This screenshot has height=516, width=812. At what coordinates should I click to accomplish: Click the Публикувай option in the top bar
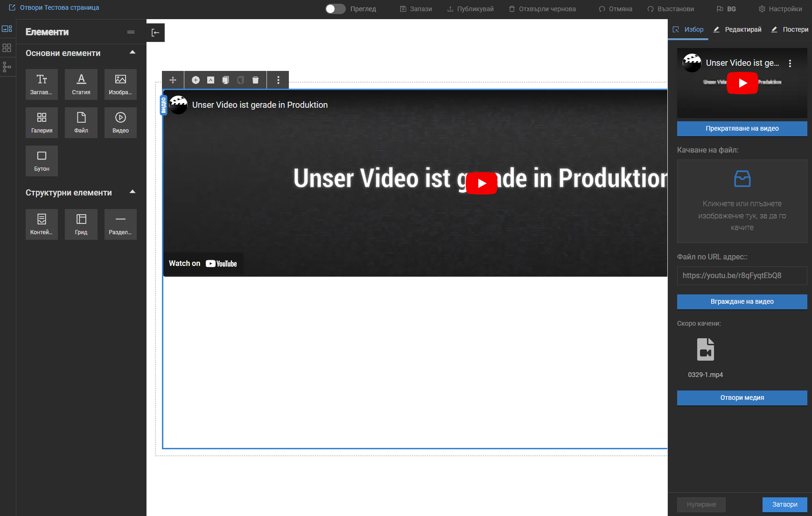(x=470, y=9)
